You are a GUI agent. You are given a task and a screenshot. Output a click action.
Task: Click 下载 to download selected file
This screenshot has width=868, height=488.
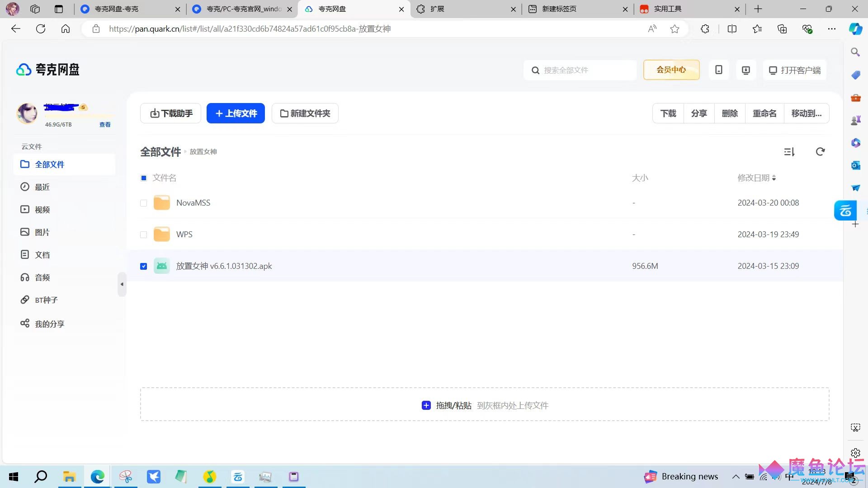[x=668, y=113]
